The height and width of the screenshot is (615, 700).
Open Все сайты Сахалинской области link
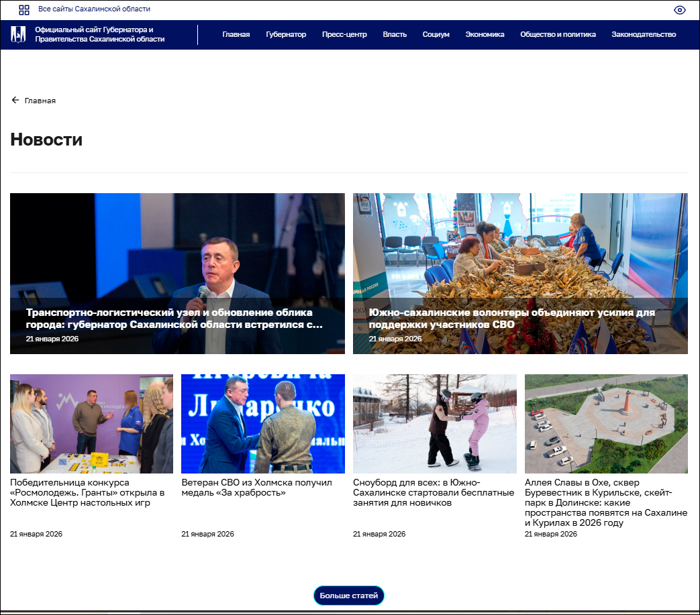[94, 9]
